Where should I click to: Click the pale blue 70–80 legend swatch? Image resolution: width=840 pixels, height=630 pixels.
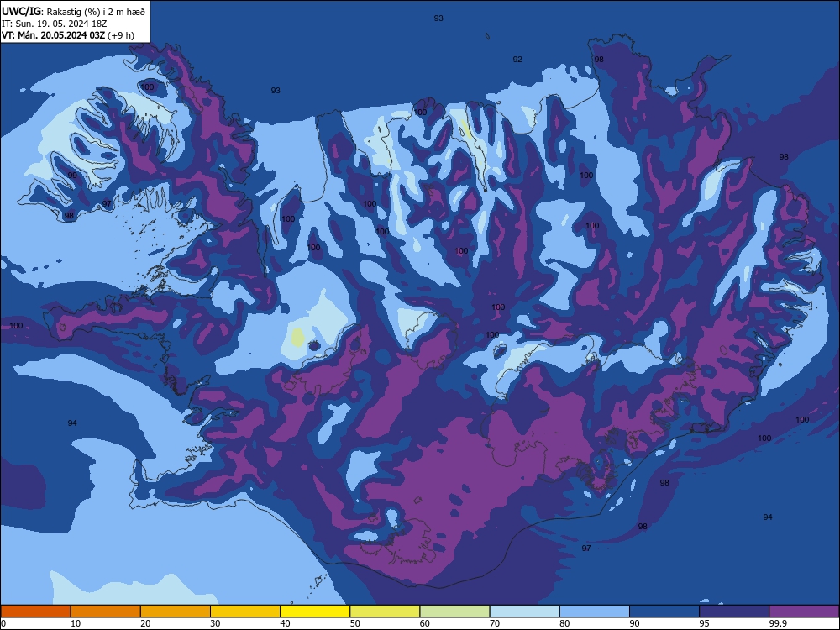pyautogui.click(x=524, y=612)
